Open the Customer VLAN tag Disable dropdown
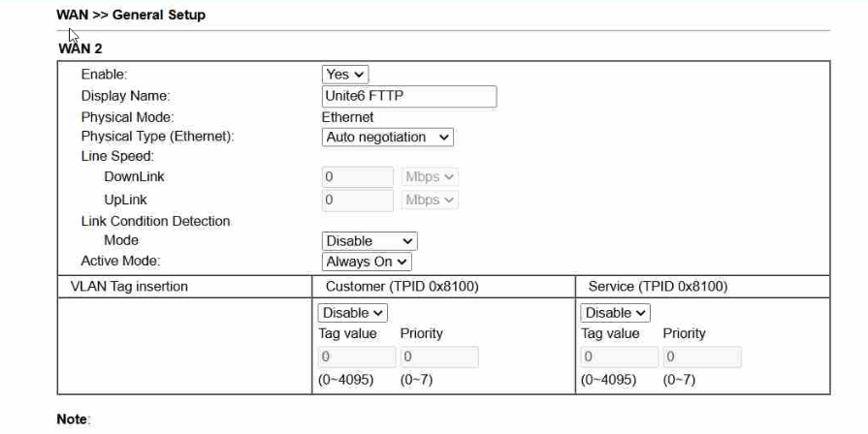This screenshot has height=434, width=868. pyautogui.click(x=352, y=313)
